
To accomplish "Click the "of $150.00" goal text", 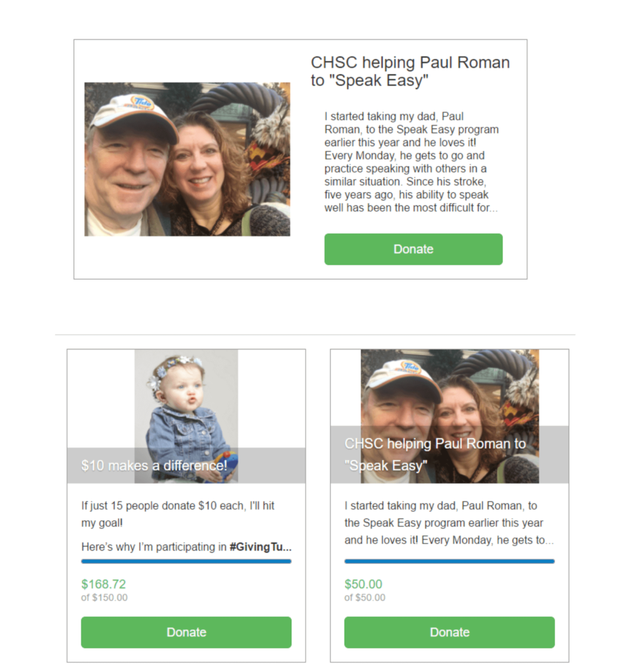I will 104,597.
